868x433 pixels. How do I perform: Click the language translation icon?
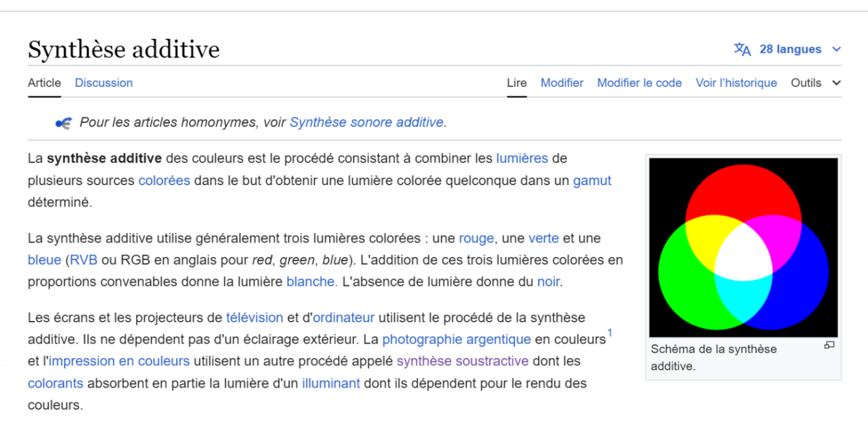742,49
